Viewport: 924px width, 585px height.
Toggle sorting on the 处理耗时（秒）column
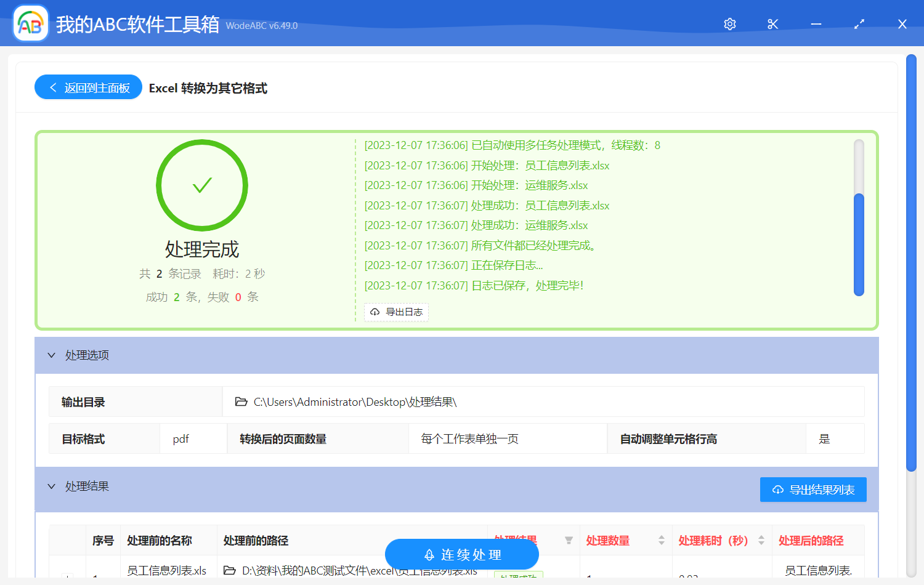[761, 540]
